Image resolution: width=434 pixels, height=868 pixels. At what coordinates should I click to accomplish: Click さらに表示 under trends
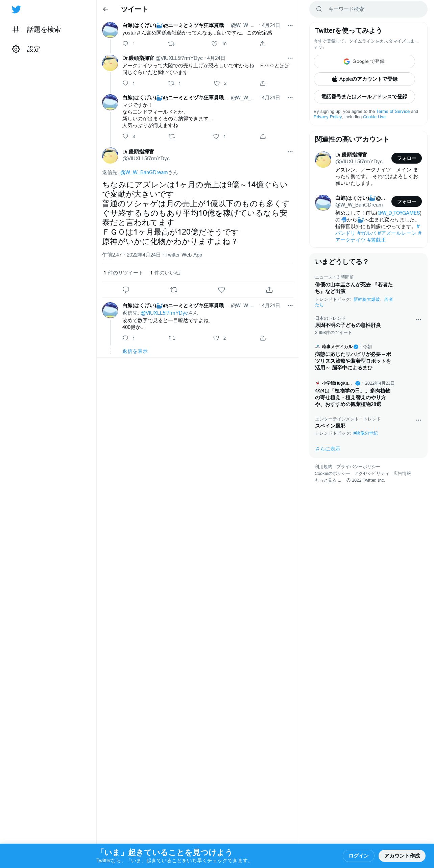pyautogui.click(x=328, y=449)
